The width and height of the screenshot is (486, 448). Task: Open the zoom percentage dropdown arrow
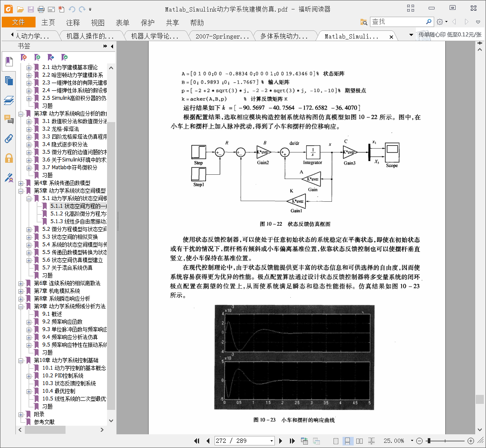click(412, 441)
